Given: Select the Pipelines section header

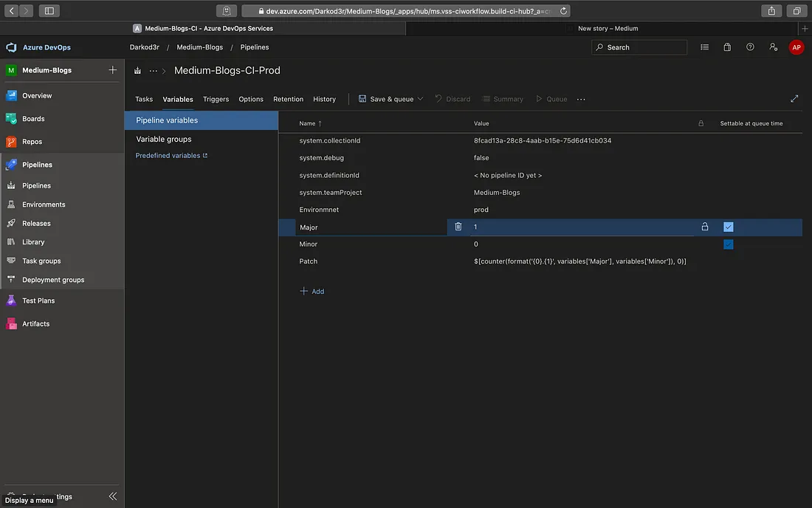Looking at the screenshot, I should click(x=37, y=165).
